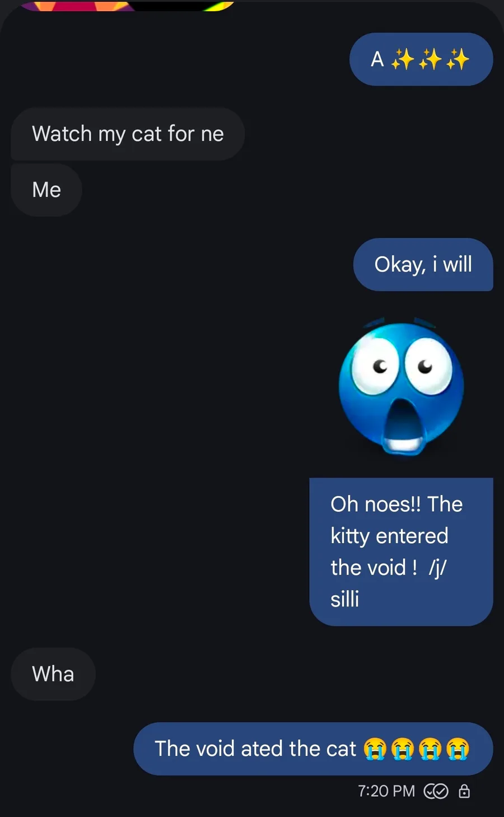Tap the read receipt double-check icon
The width and height of the screenshot is (504, 817).
point(436,791)
